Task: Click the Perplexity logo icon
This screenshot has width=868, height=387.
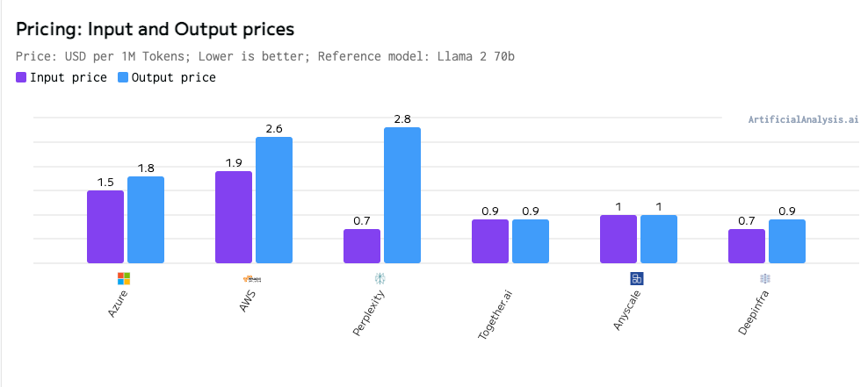Action: (380, 278)
